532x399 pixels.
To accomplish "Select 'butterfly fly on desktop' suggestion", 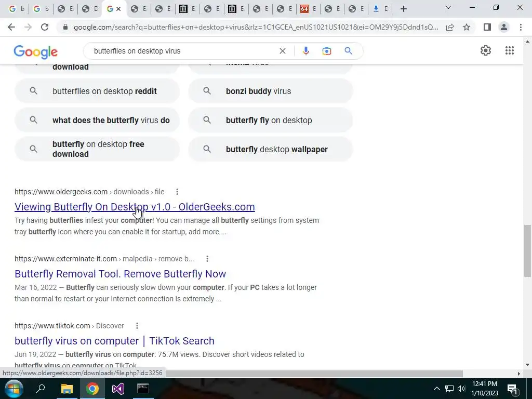I will (271, 120).
